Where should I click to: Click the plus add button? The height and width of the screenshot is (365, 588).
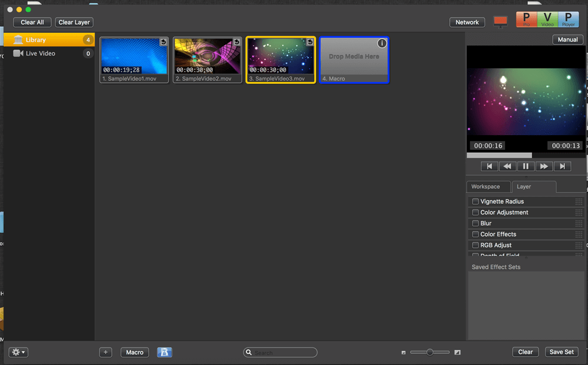click(x=105, y=352)
